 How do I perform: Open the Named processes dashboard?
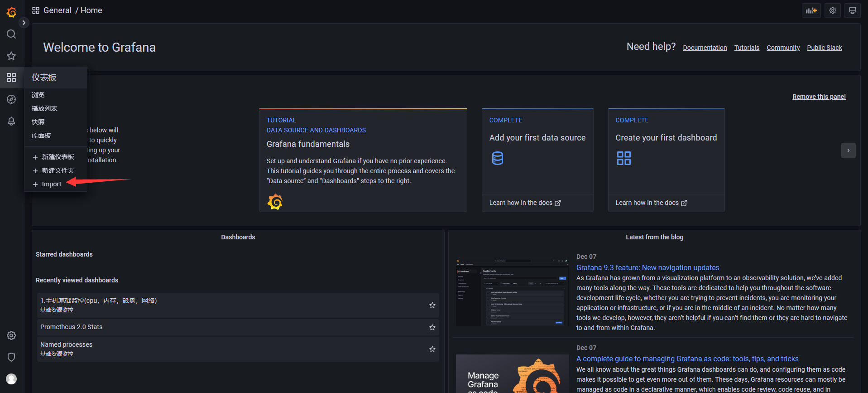[x=238, y=349]
